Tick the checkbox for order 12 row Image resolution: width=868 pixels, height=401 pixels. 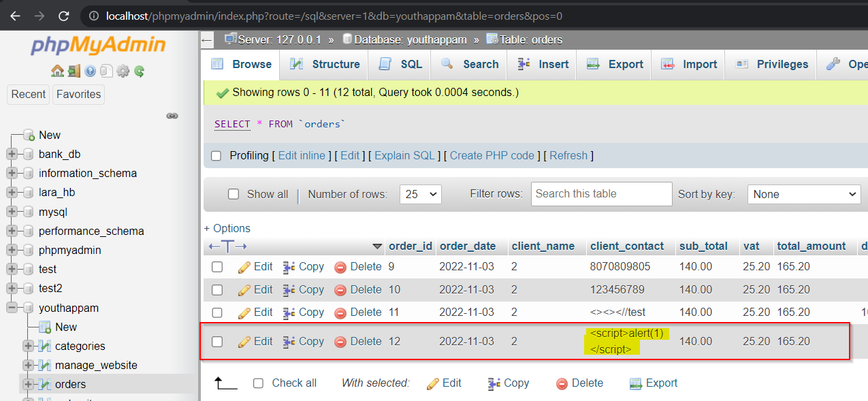217,342
